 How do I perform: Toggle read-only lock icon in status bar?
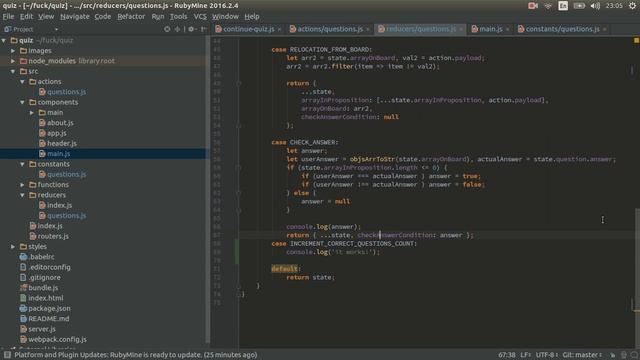(613, 355)
